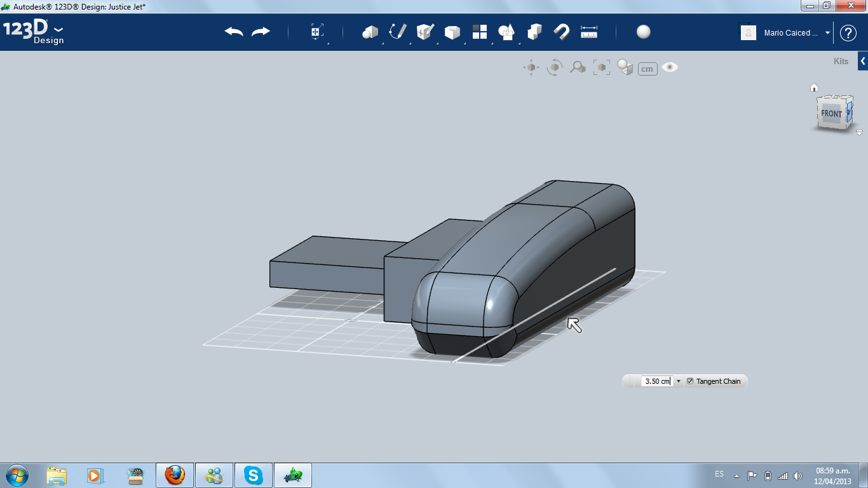Click the 3.50 cm fillet radius field

click(x=657, y=381)
